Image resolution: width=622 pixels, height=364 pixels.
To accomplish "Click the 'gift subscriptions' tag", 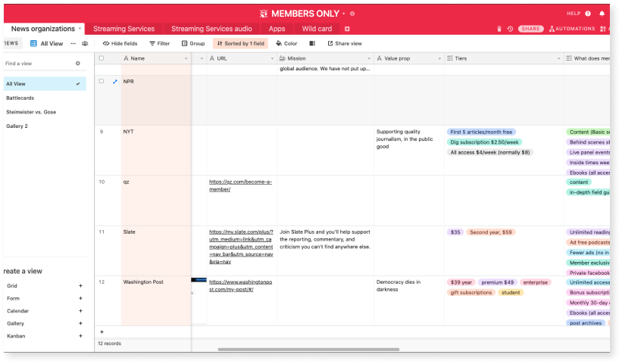I will click(x=471, y=293).
